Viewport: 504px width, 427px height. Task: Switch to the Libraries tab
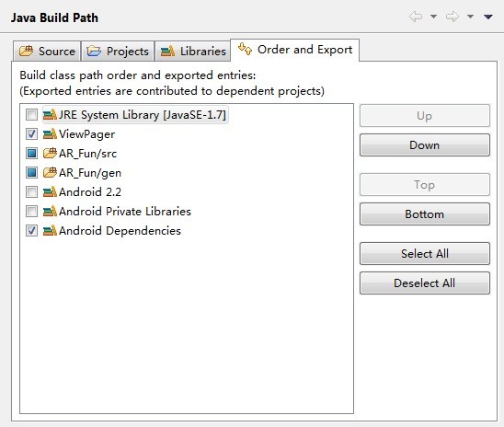tap(193, 52)
